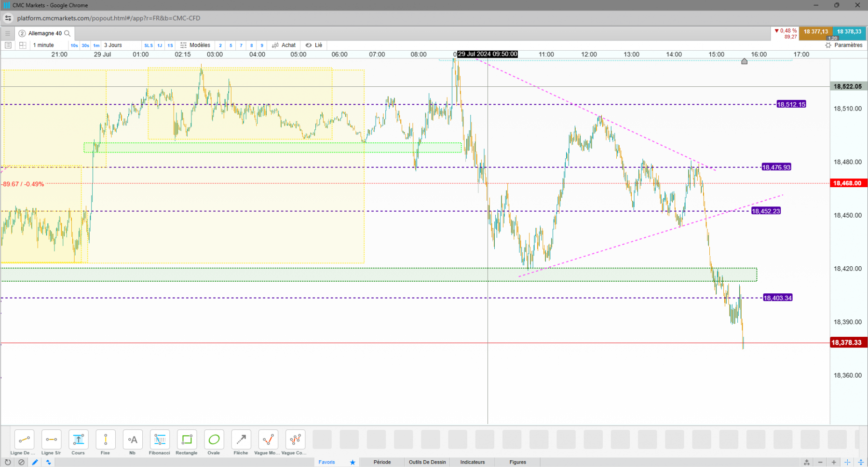Image resolution: width=868 pixels, height=467 pixels.
Task: Click the blue up-down arrows icon
Action: (48, 462)
